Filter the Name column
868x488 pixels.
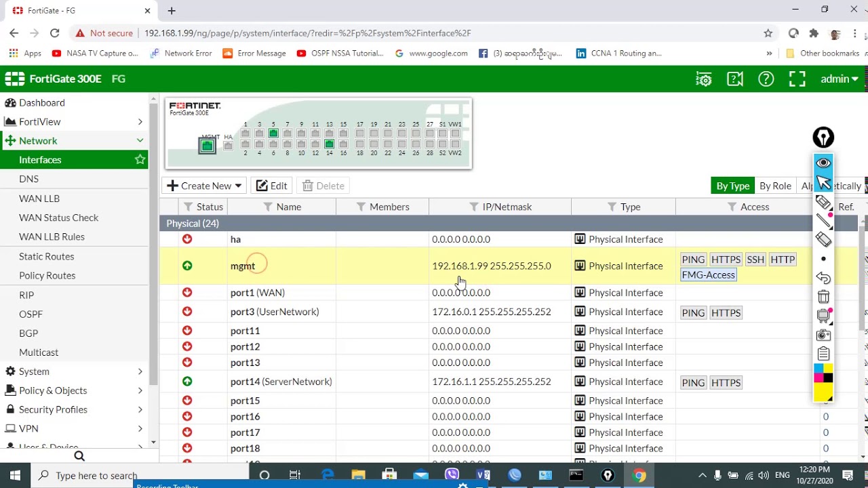point(268,207)
